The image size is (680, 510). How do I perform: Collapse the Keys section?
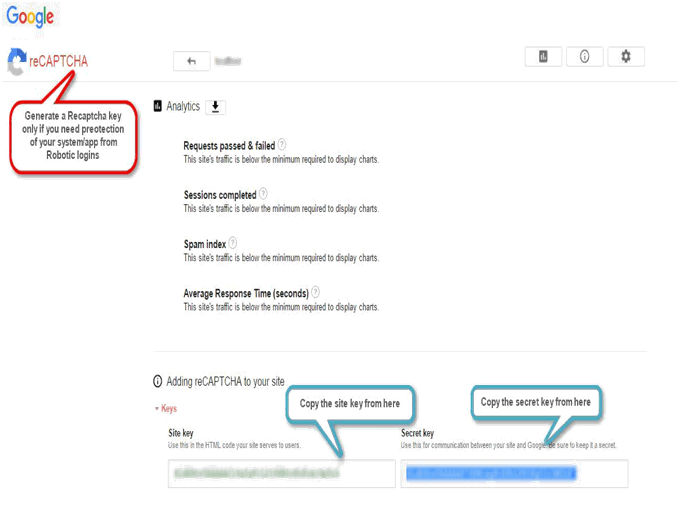point(166,409)
